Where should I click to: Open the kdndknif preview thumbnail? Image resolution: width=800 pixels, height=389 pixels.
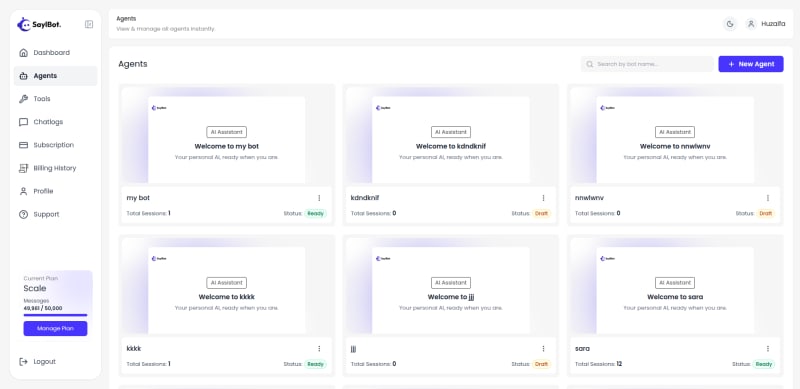click(451, 135)
